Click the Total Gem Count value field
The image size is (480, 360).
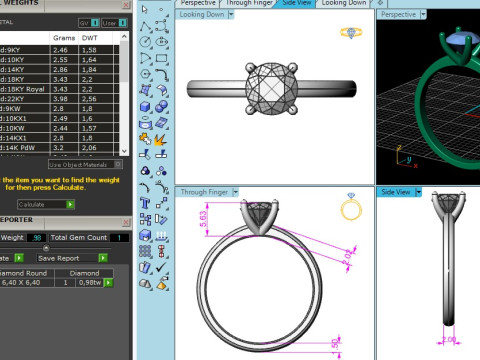coord(119,238)
